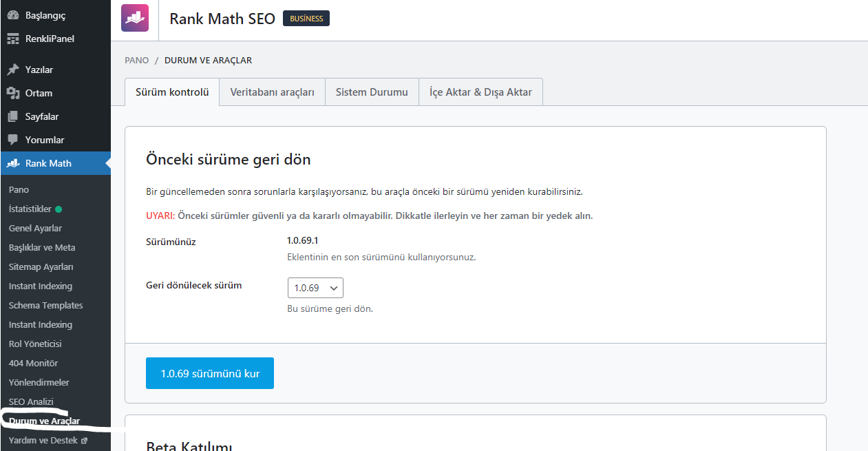
Task: Switch to the Sürüm kontrolü tab
Action: coord(172,92)
